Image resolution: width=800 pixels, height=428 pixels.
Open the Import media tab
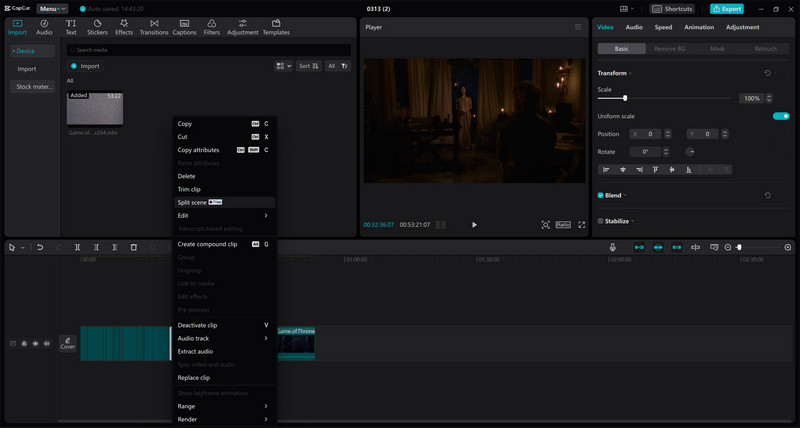[17, 27]
